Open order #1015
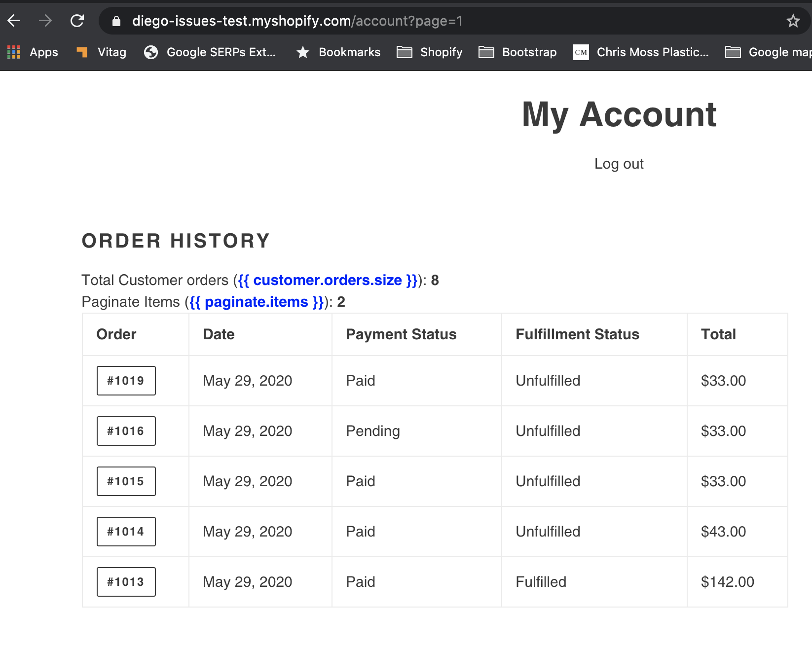Image resolution: width=812 pixels, height=646 pixels. pyautogui.click(x=126, y=481)
